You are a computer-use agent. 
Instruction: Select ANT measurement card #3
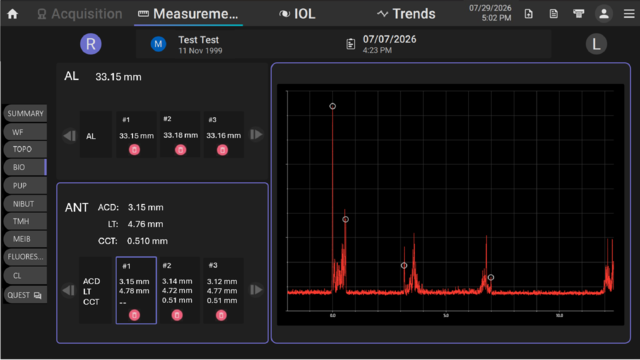point(223,290)
